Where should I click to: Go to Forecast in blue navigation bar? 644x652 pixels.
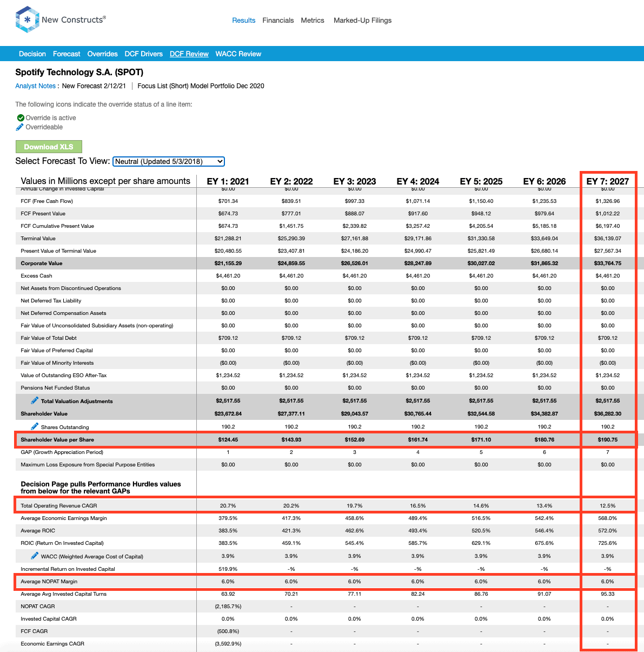67,54
